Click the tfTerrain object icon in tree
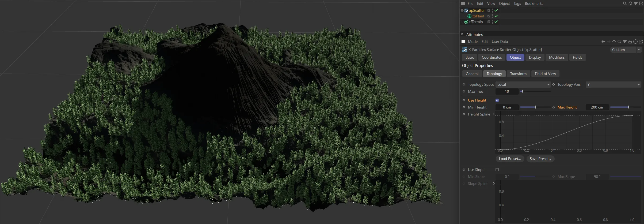The image size is (644, 224). click(x=466, y=22)
